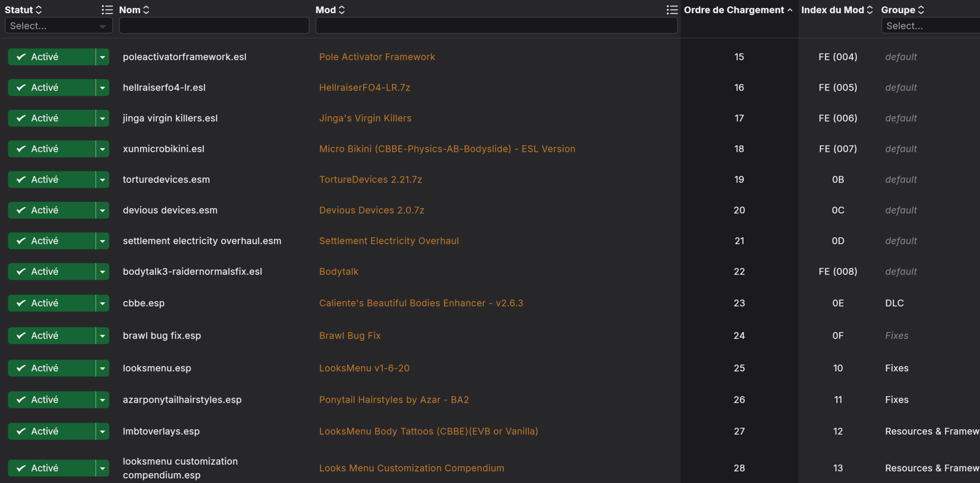The width and height of the screenshot is (980, 483).
Task: Click the Statut column header
Action: click(x=19, y=10)
